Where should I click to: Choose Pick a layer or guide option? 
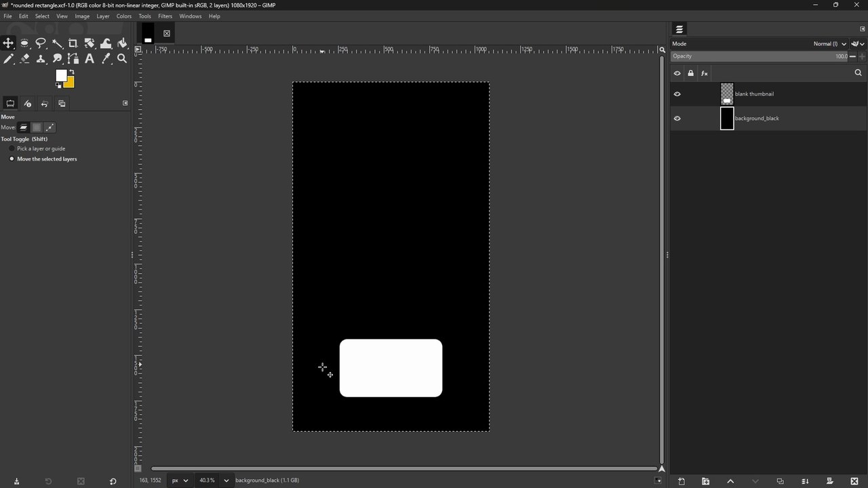coord(38,148)
